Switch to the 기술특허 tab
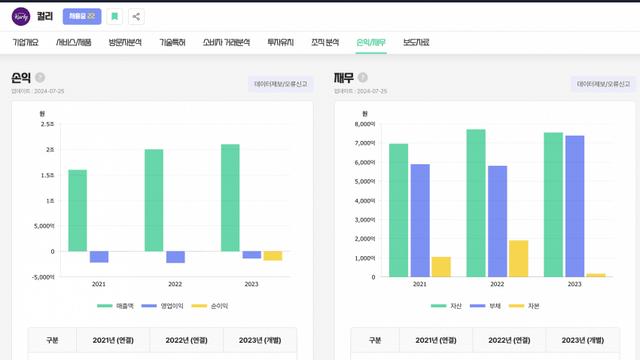This screenshot has width=640, height=360. tap(172, 42)
